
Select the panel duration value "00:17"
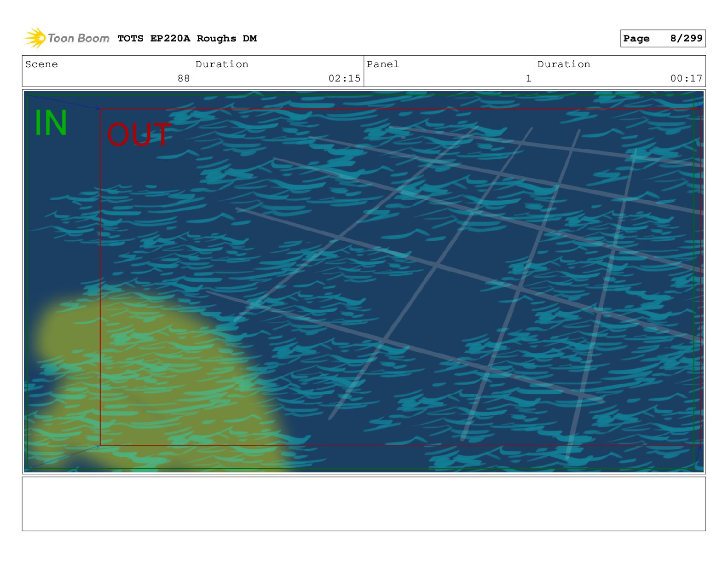coord(687,78)
